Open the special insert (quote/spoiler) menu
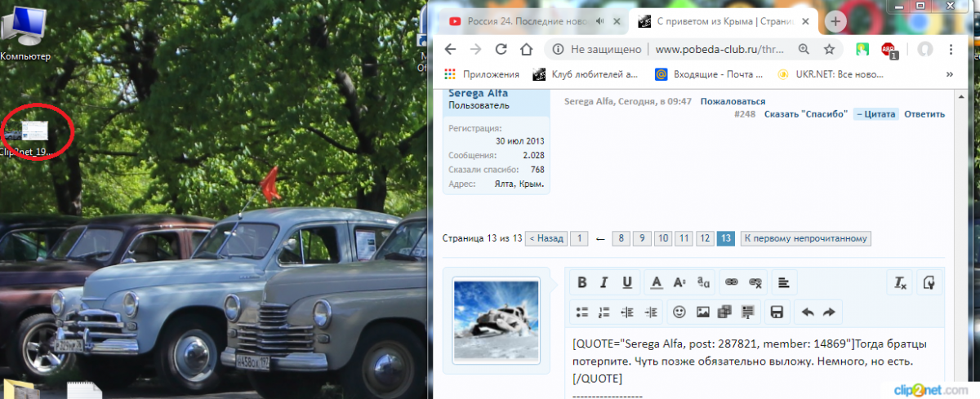Viewport: 980px width, 399px height. [747, 312]
